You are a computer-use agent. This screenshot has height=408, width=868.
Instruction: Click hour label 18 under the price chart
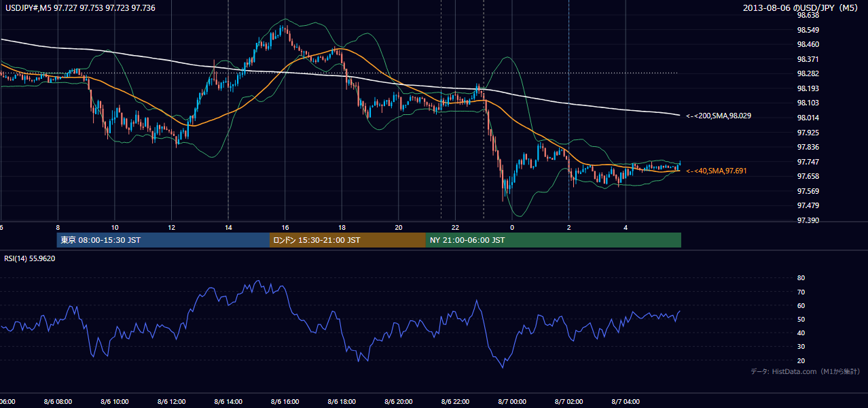pos(342,227)
